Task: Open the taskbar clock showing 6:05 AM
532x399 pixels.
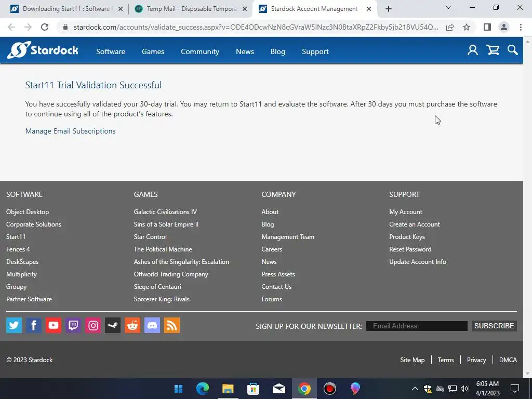Action: click(x=487, y=389)
